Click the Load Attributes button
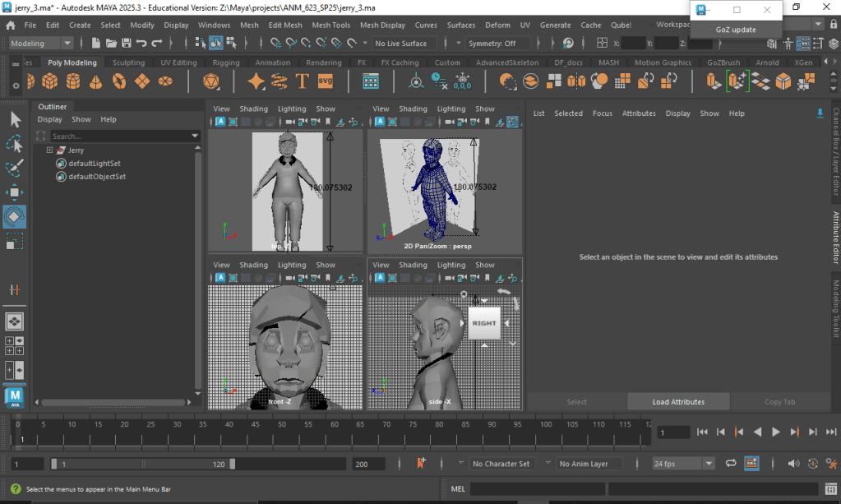841x504 pixels. (678, 402)
